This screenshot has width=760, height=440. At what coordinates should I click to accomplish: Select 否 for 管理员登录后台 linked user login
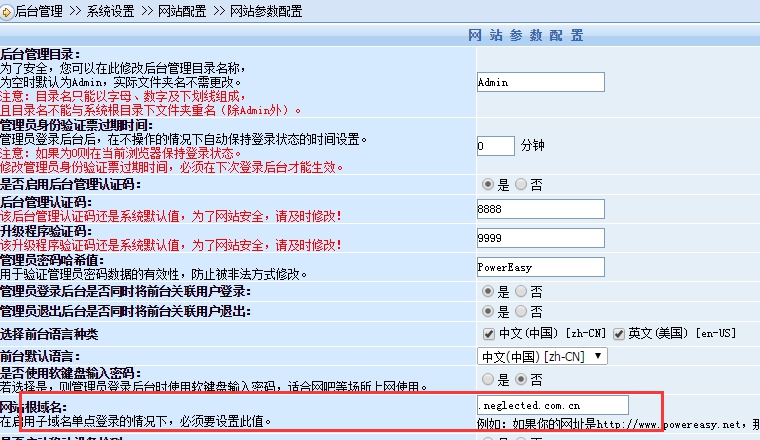click(x=521, y=291)
